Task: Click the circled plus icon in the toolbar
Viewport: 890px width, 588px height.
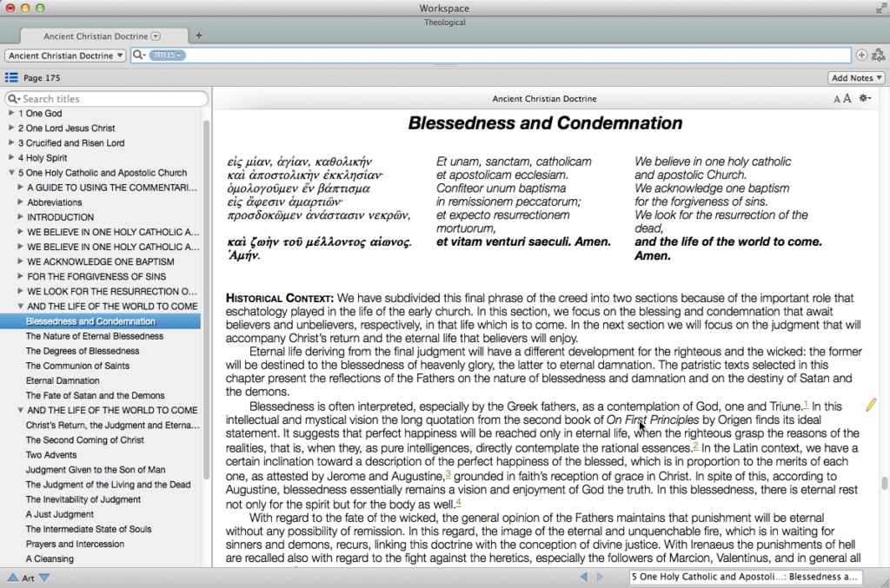Action: pos(860,54)
